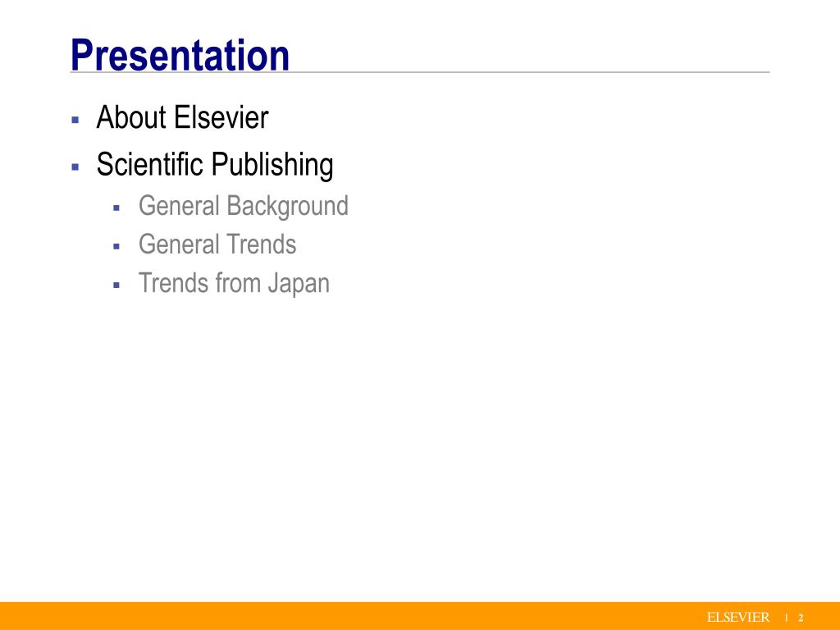Image resolution: width=840 pixels, height=630 pixels.
Task: Click the Trends from Japan sub-bullet
Action: [234, 283]
